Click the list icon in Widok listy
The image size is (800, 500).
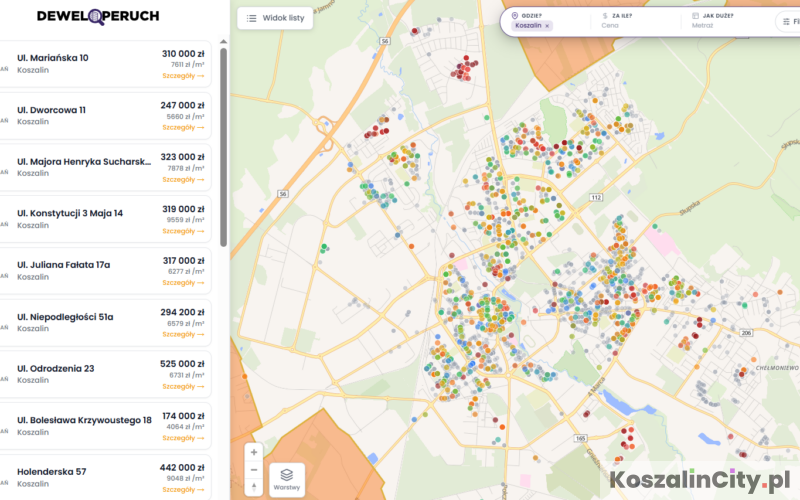(x=252, y=18)
